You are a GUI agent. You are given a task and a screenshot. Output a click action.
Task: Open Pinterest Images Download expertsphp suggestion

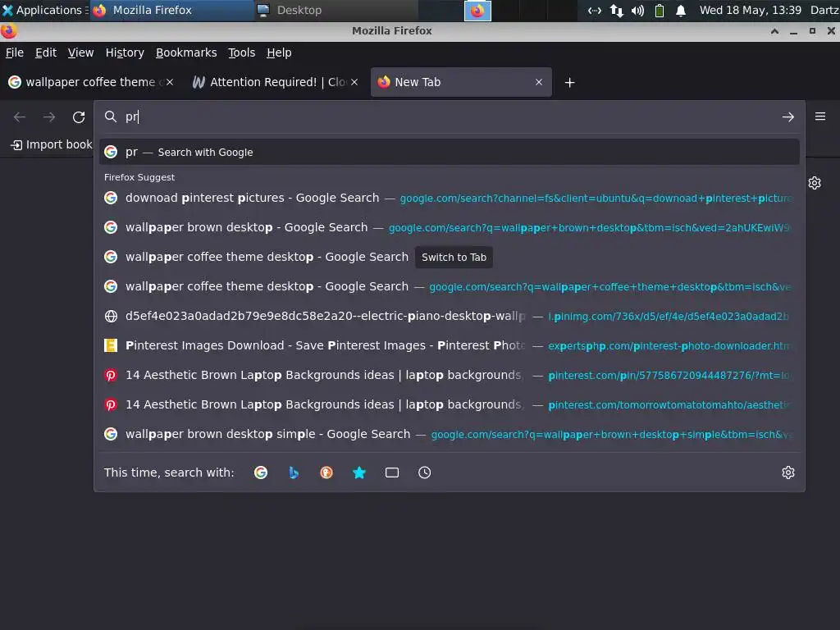(449, 345)
